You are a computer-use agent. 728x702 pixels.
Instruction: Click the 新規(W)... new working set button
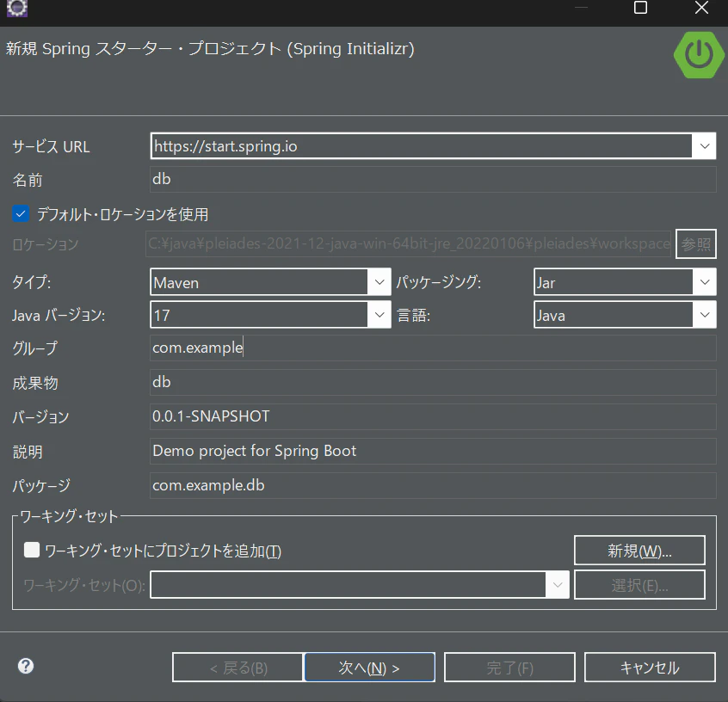639,551
